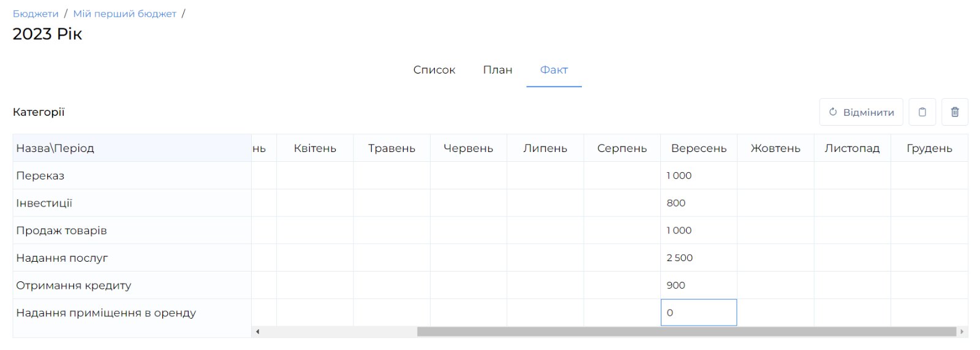Click the right scroll arrow of table
Screen dimensions: 980x350
coord(962,332)
